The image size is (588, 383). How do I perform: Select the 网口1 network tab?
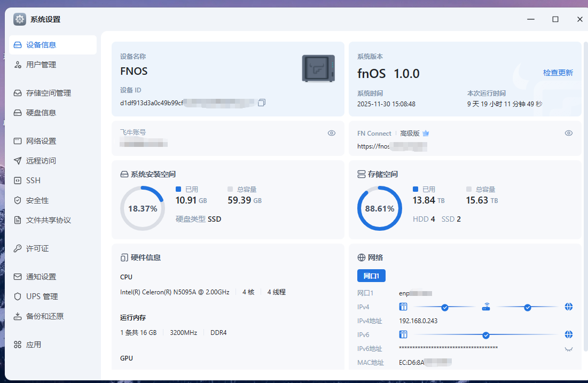[371, 275]
